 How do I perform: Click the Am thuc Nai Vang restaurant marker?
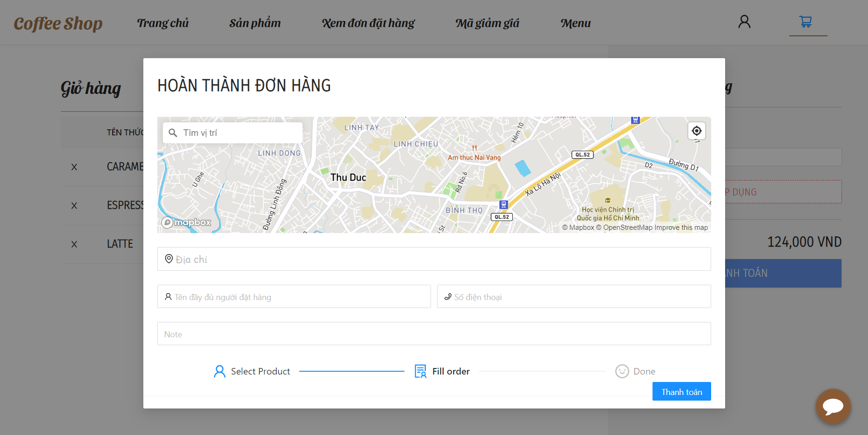pyautogui.click(x=474, y=148)
